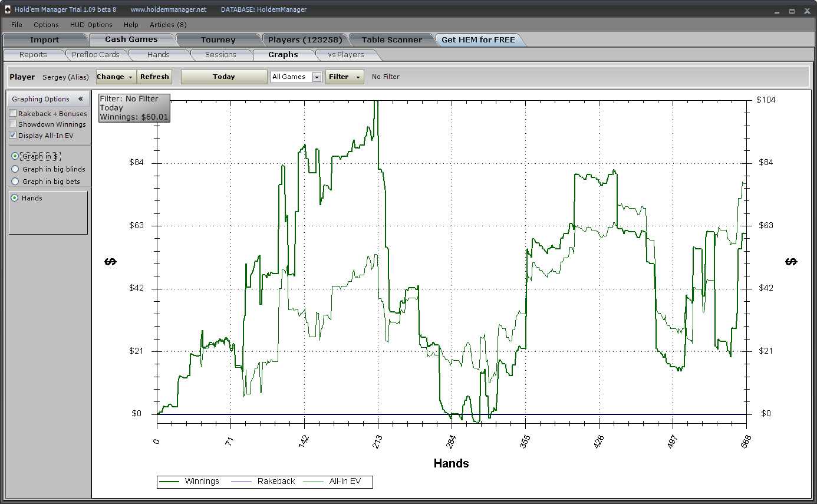Click the Hold'em Manager app icon
This screenshot has height=504, width=817.
(x=7, y=9)
